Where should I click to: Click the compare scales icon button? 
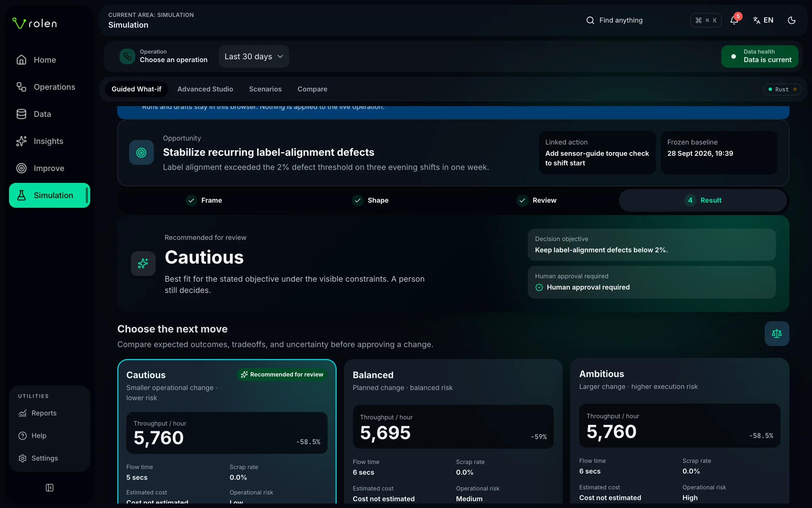pyautogui.click(x=777, y=334)
